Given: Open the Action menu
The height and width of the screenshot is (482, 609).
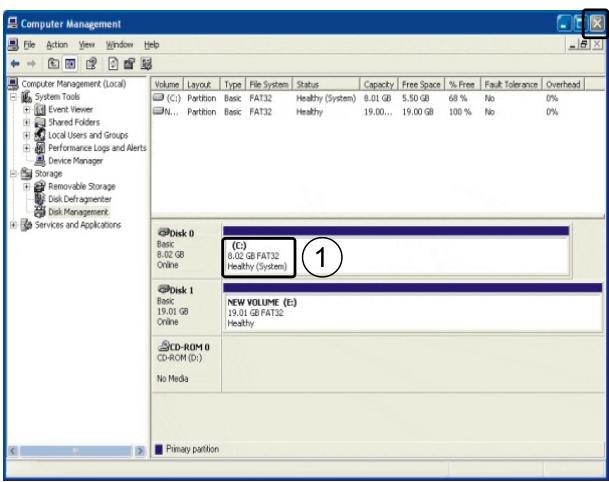Looking at the screenshot, I should 57,45.
